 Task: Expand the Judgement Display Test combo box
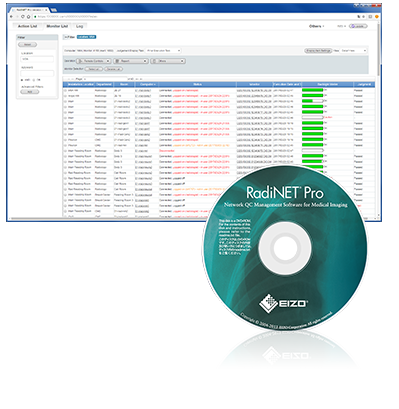point(163,51)
